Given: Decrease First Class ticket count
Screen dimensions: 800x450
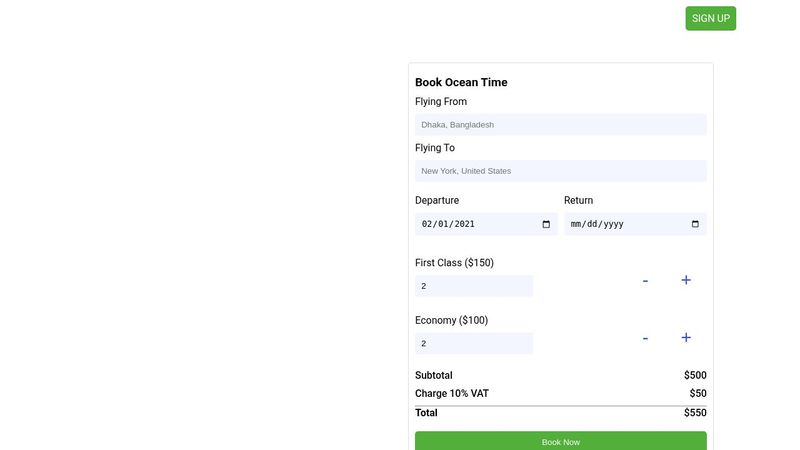Looking at the screenshot, I should 645,281.
